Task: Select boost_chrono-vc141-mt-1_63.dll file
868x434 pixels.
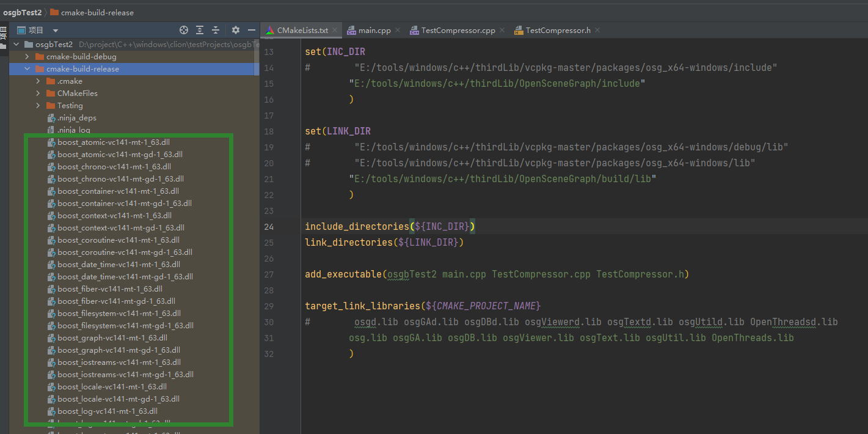Action: [x=114, y=167]
